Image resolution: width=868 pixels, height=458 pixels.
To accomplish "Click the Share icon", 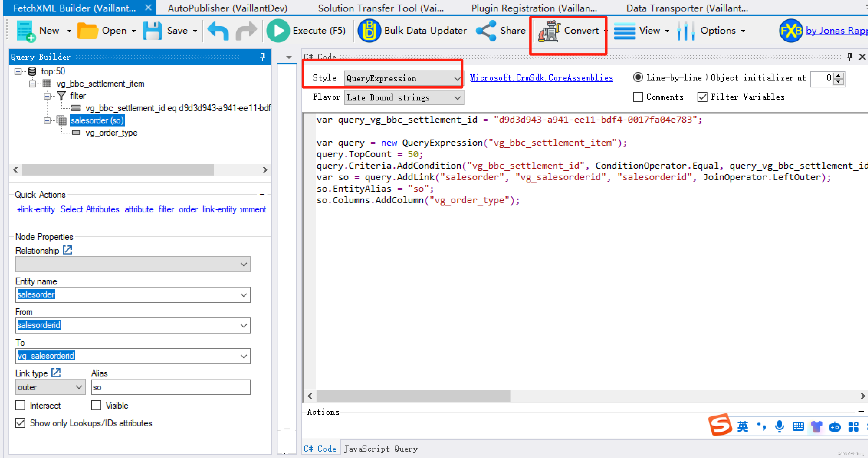I will coord(486,31).
